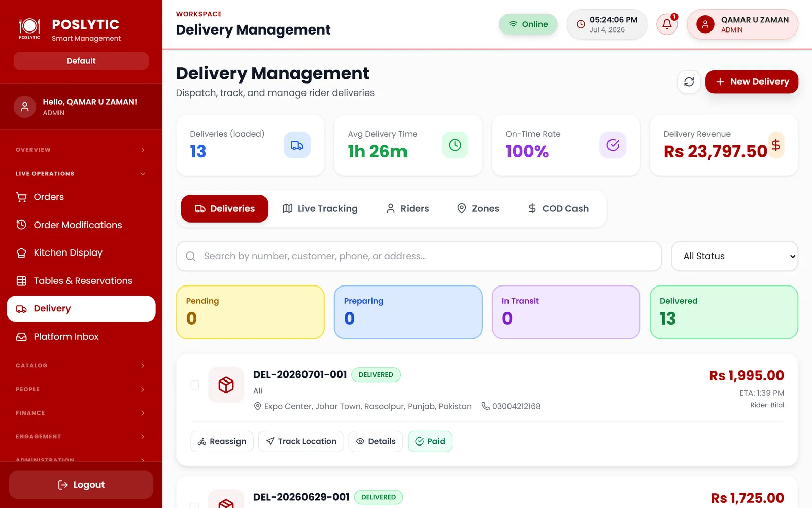The height and width of the screenshot is (508, 812).
Task: Open the Riders tab
Action: coord(407,209)
